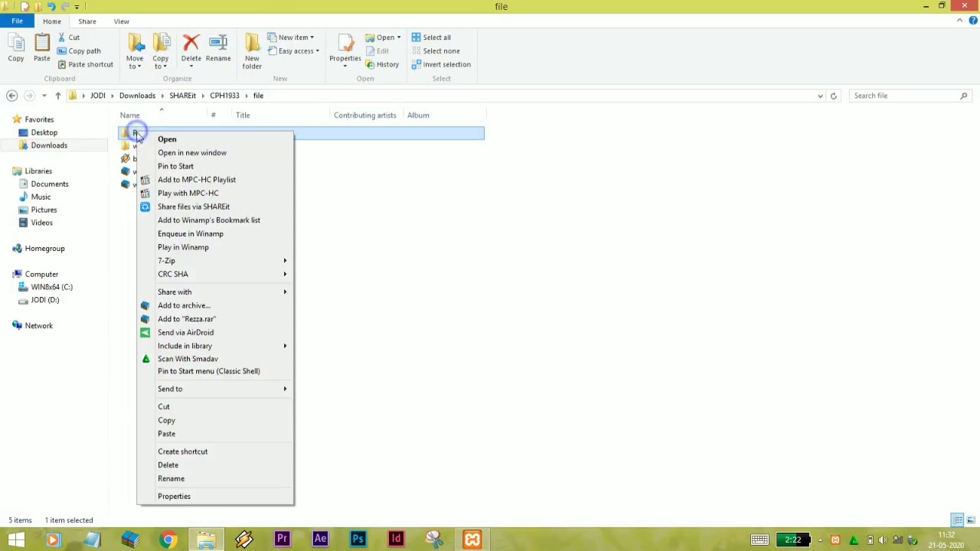980x551 pixels.
Task: Open Adobe After Effects from the taskbar
Action: pyautogui.click(x=320, y=540)
